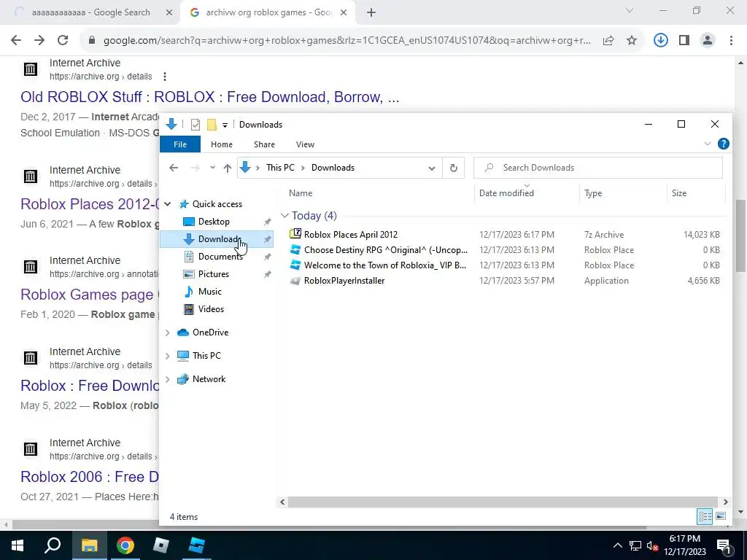Switch Explorer to large icons view

tap(720, 517)
